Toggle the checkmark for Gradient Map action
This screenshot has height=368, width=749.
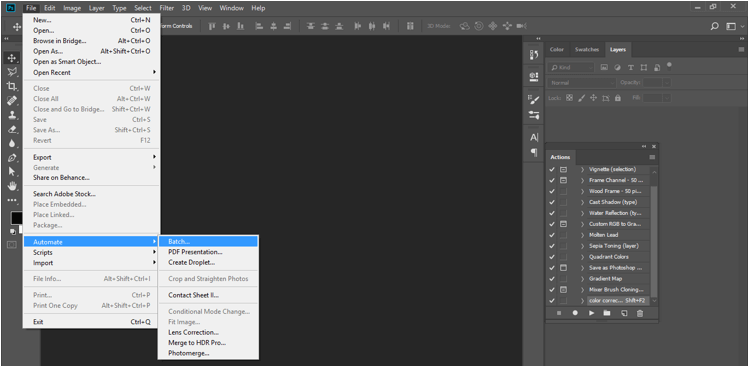(552, 279)
